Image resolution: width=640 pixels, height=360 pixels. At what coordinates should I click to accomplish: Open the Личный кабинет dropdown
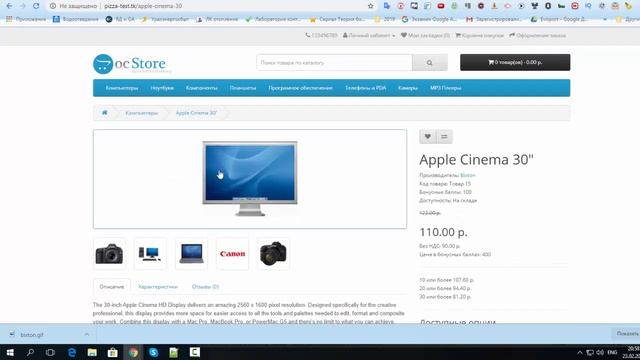click(x=369, y=36)
